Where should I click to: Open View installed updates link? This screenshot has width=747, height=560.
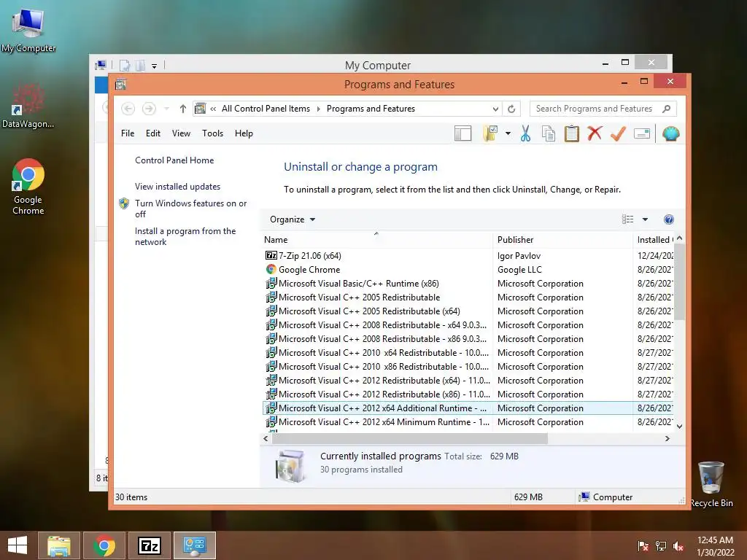tap(178, 187)
